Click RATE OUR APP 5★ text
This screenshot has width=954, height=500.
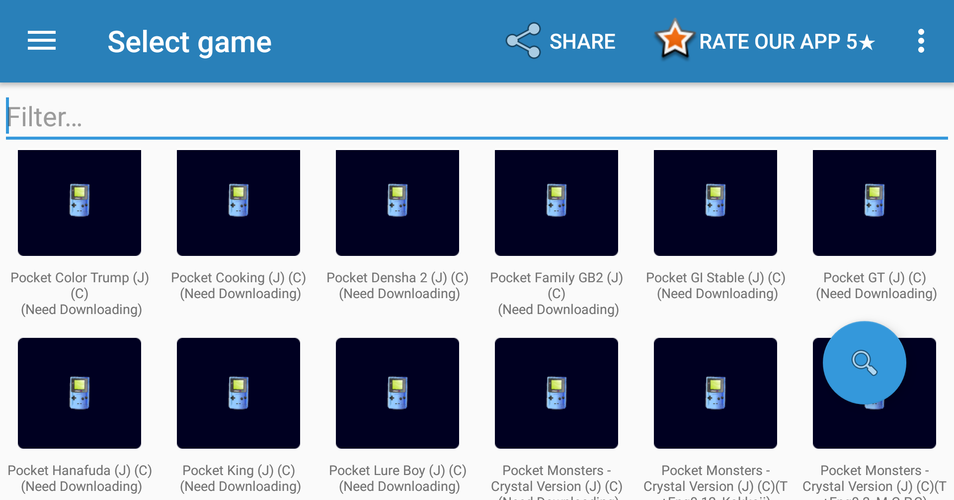point(787,41)
